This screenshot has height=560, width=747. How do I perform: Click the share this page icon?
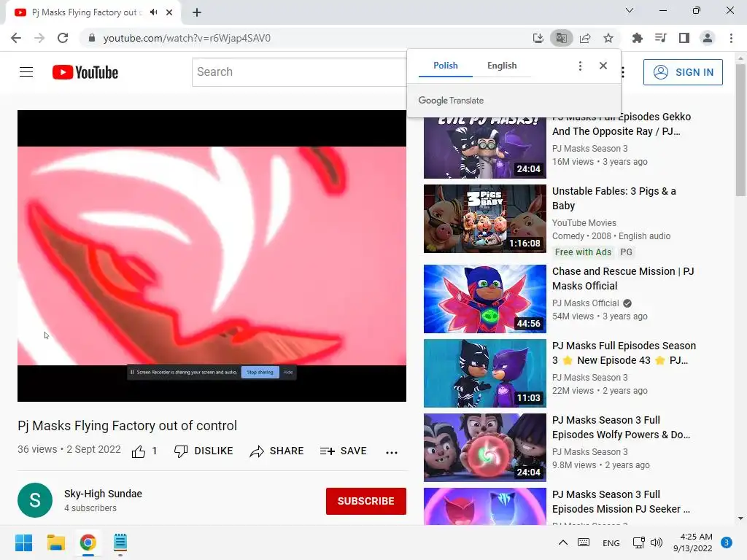point(585,38)
